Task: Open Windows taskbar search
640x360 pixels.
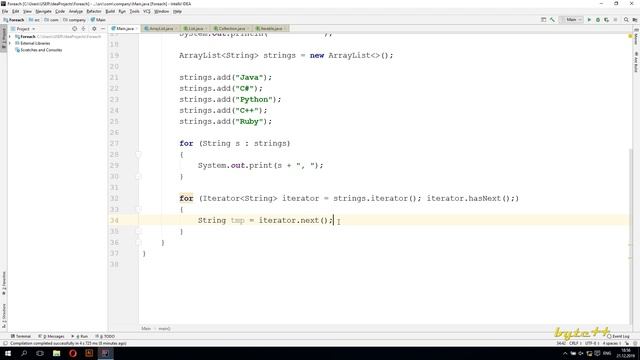Action: [24, 353]
